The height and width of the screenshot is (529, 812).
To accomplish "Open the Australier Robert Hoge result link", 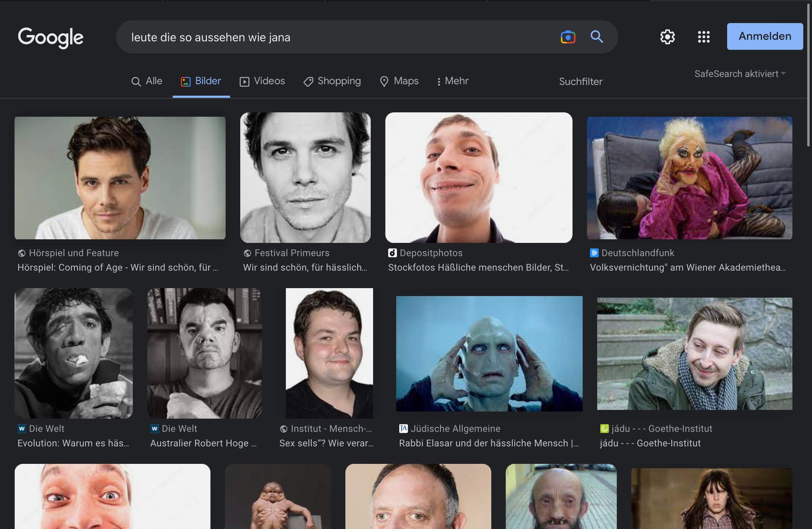I will pyautogui.click(x=203, y=443).
